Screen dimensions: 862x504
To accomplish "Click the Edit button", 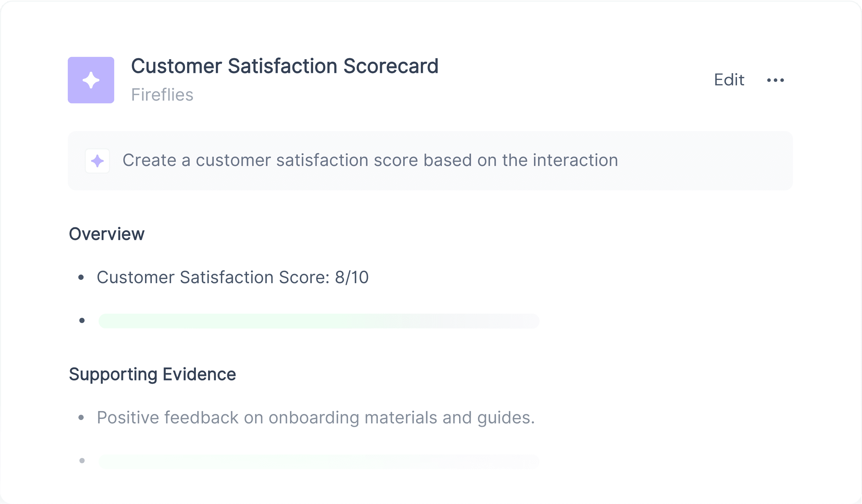I will (729, 80).
